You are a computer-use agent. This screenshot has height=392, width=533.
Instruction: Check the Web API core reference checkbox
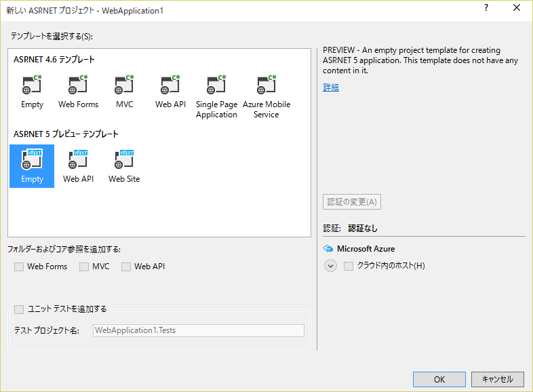click(126, 267)
